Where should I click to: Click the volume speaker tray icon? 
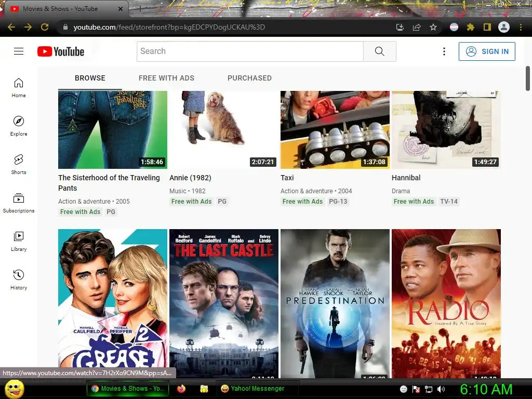click(441, 389)
